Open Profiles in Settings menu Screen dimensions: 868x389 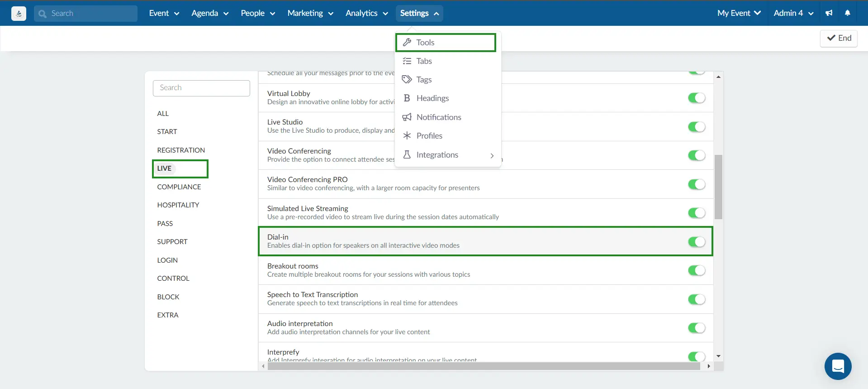tap(448, 135)
